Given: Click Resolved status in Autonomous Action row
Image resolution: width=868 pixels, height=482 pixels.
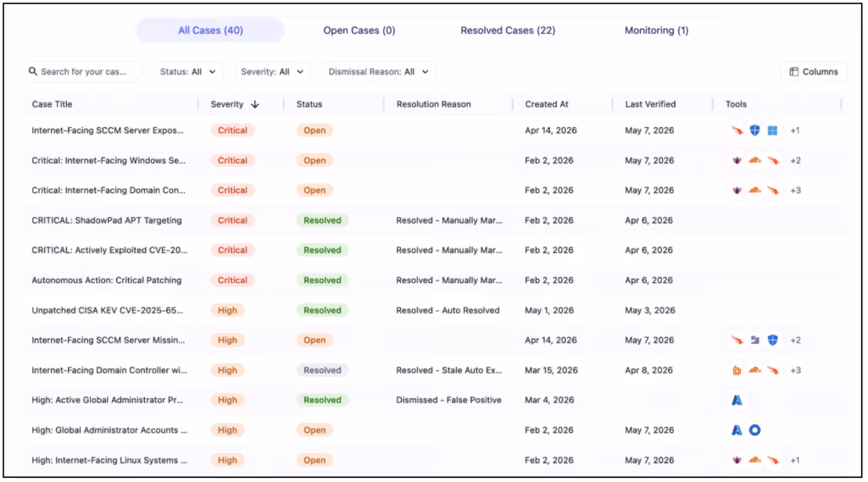Looking at the screenshot, I should [x=322, y=280].
